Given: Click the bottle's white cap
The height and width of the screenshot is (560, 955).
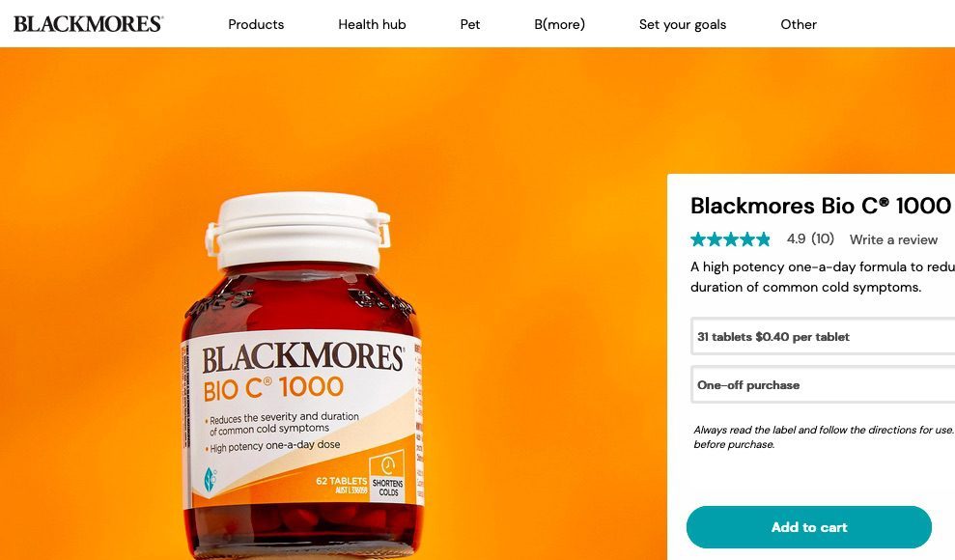Looking at the screenshot, I should (x=297, y=230).
